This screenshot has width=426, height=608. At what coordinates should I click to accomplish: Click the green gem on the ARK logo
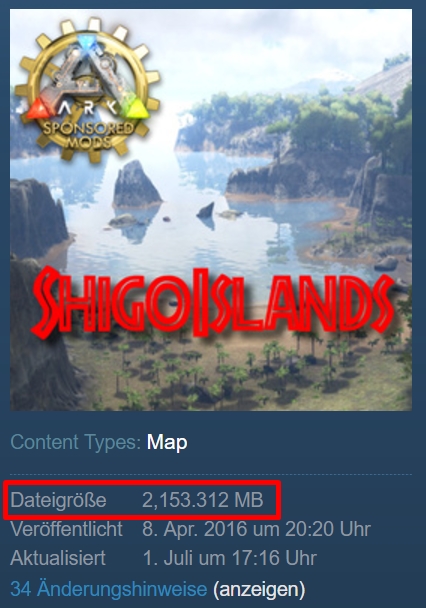135,107
